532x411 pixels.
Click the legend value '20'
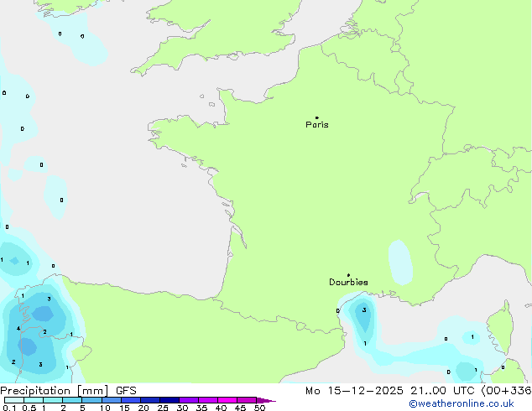click(143, 408)
